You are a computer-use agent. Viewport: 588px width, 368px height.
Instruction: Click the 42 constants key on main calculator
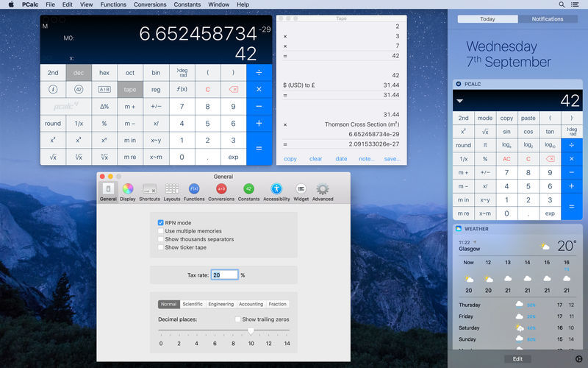coord(79,89)
